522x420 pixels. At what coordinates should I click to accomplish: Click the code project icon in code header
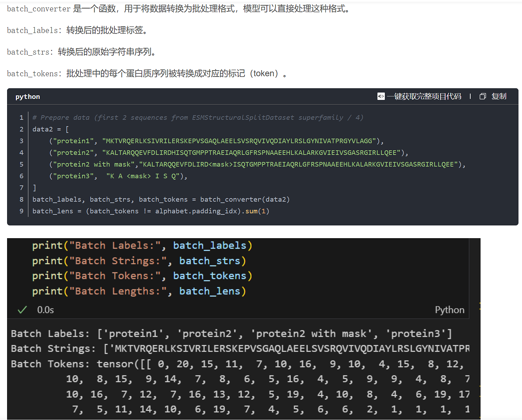point(381,96)
